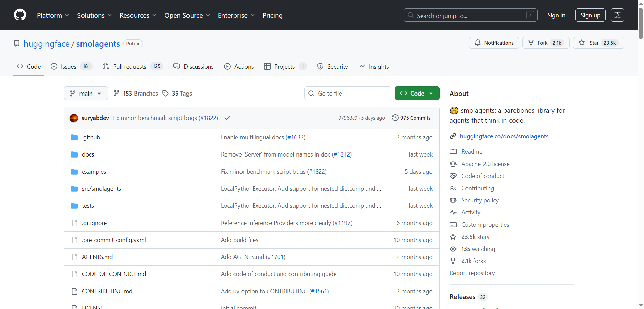Open the Projects tab
The image size is (644, 309).
point(285,66)
